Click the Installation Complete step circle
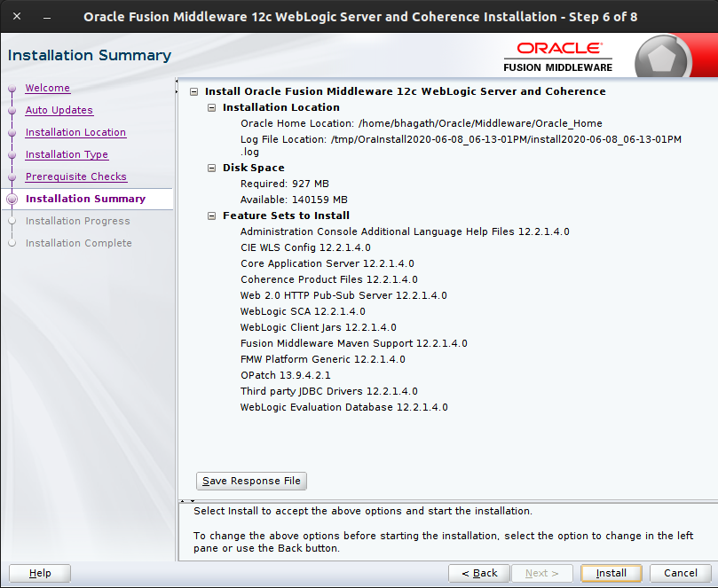The height and width of the screenshot is (588, 718). (x=12, y=243)
